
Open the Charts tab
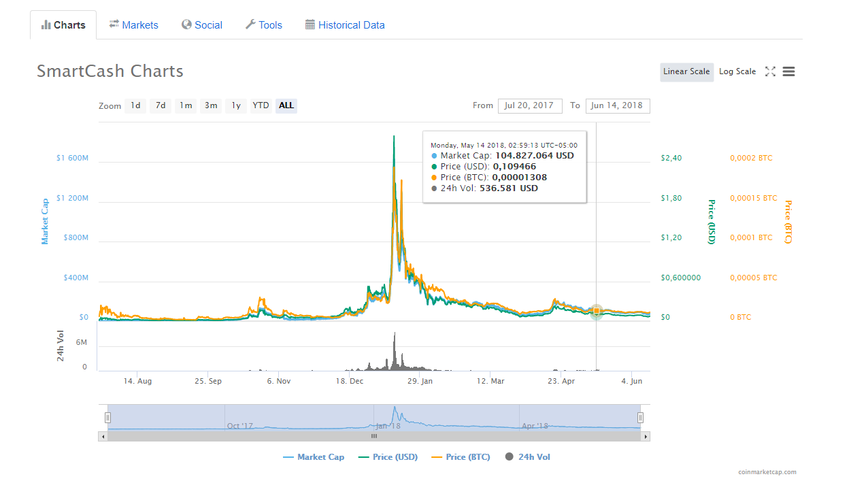coord(63,25)
